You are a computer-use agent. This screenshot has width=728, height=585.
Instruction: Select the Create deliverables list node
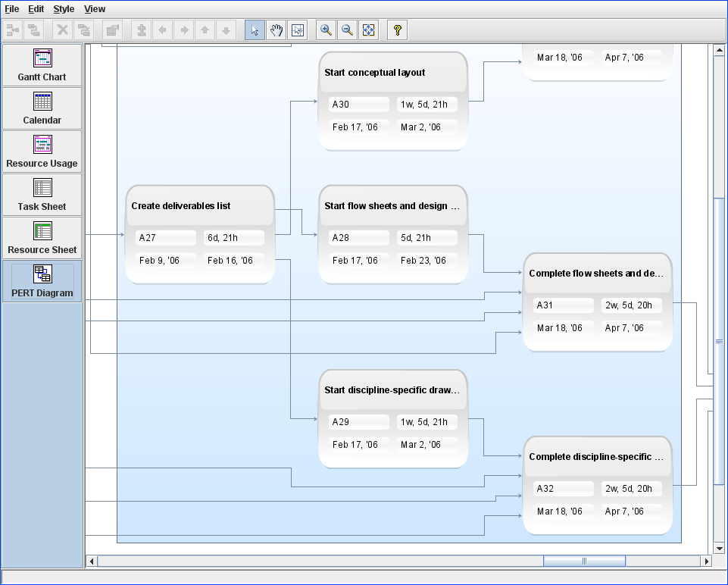pyautogui.click(x=199, y=206)
